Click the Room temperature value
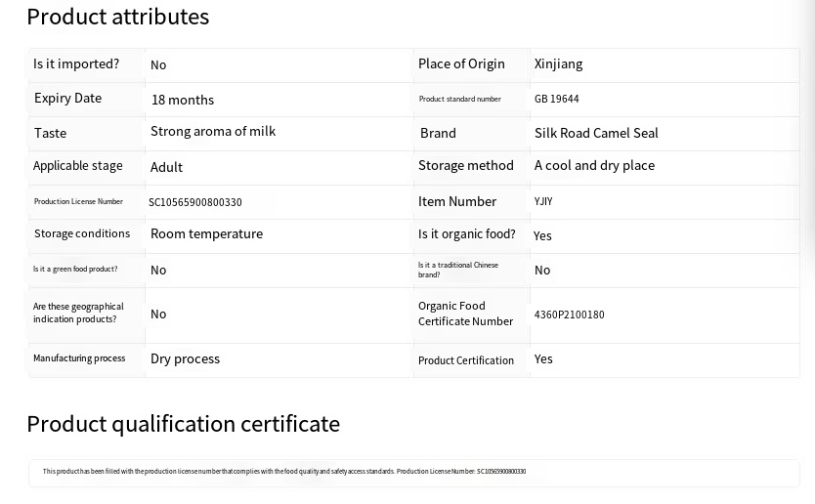 (x=206, y=233)
